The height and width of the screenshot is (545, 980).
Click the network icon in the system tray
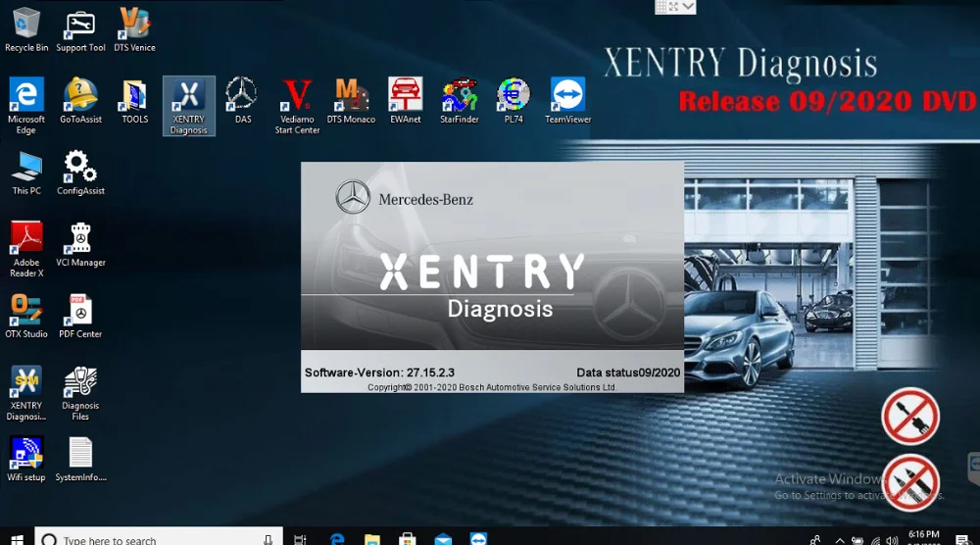point(875,541)
